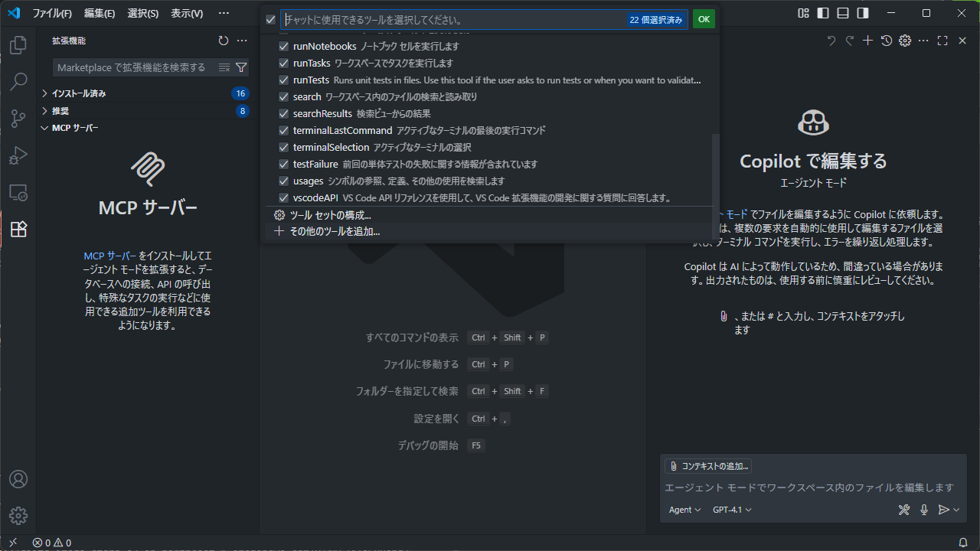Open the Agent mode dropdown

685,510
